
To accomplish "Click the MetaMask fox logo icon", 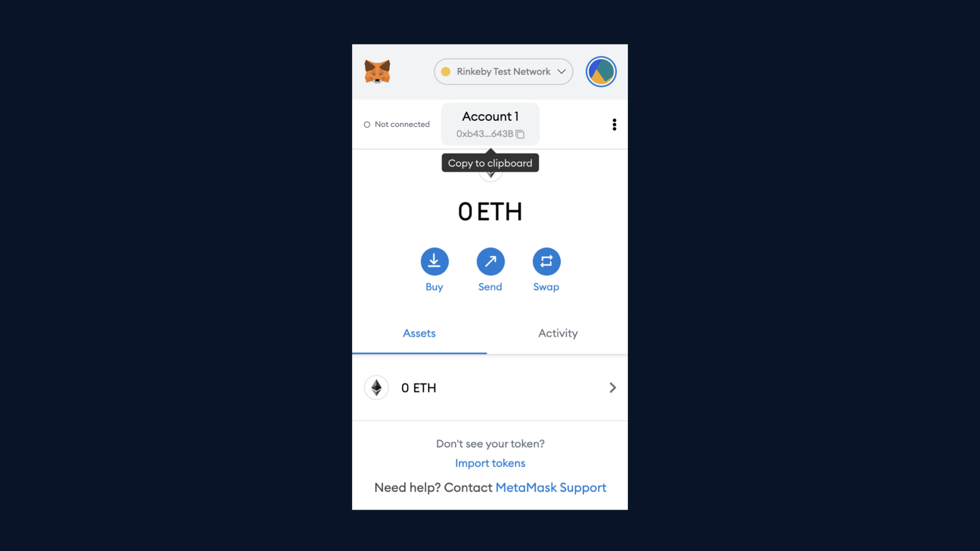I will click(377, 71).
